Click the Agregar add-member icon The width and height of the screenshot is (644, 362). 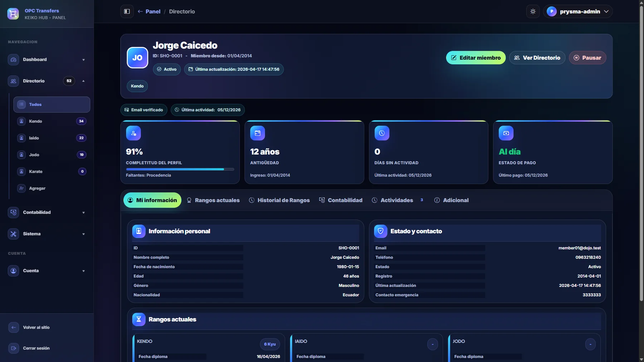21,188
